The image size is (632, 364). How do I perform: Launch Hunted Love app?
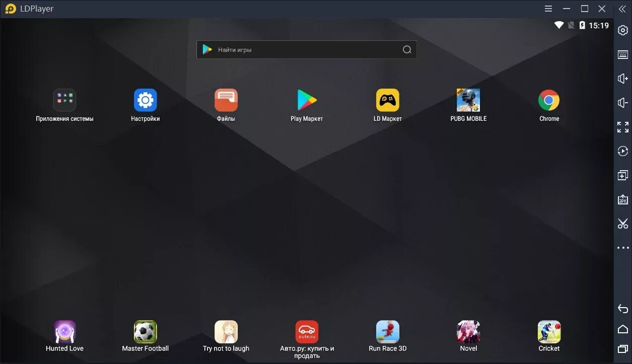pos(64,332)
